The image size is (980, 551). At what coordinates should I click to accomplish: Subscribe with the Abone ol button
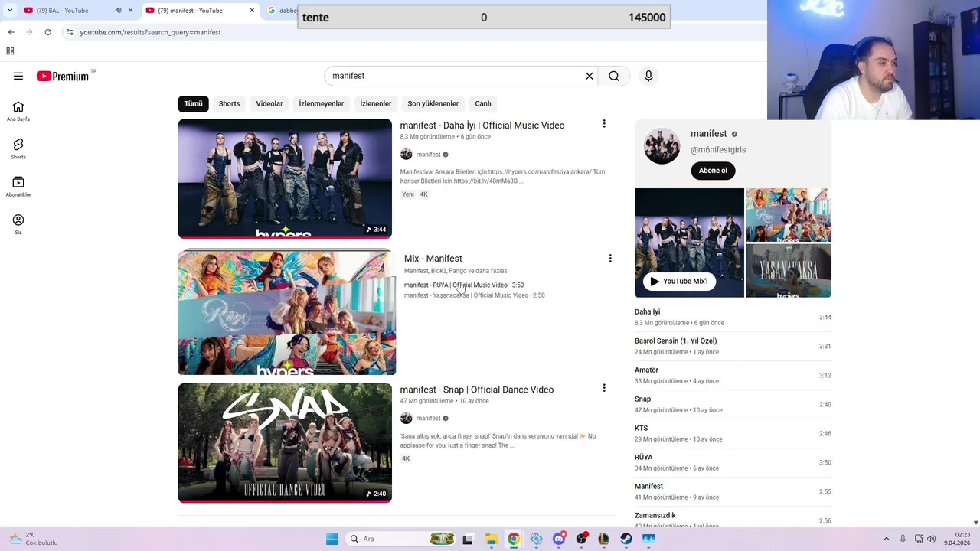[713, 171]
